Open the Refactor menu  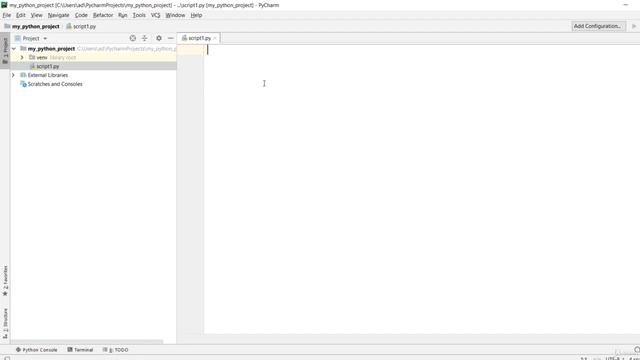103,15
